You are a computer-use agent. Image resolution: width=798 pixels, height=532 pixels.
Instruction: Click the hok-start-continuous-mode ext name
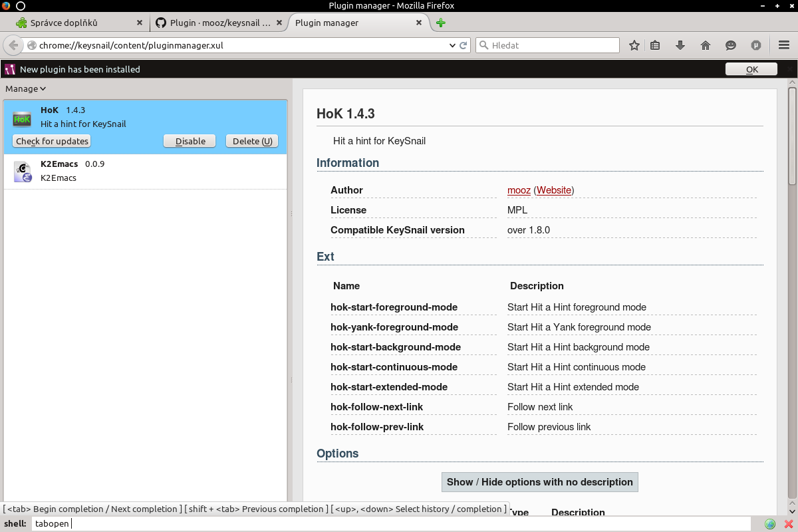(x=394, y=367)
